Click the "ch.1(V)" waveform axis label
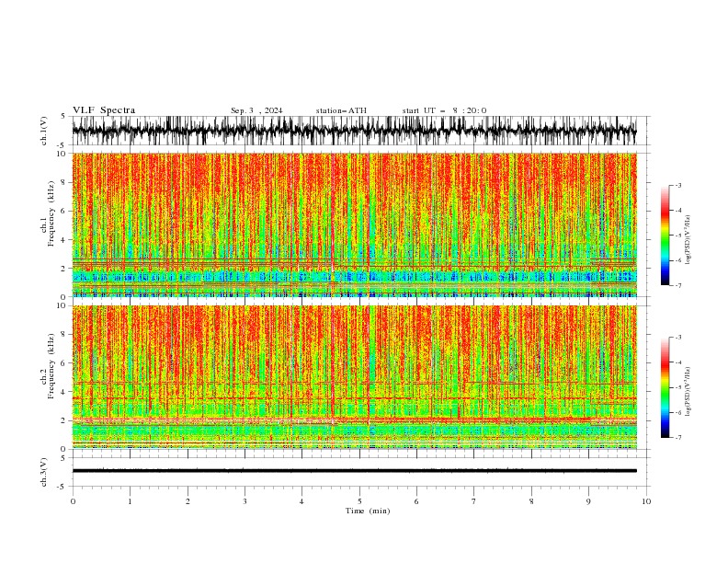 tap(44, 131)
